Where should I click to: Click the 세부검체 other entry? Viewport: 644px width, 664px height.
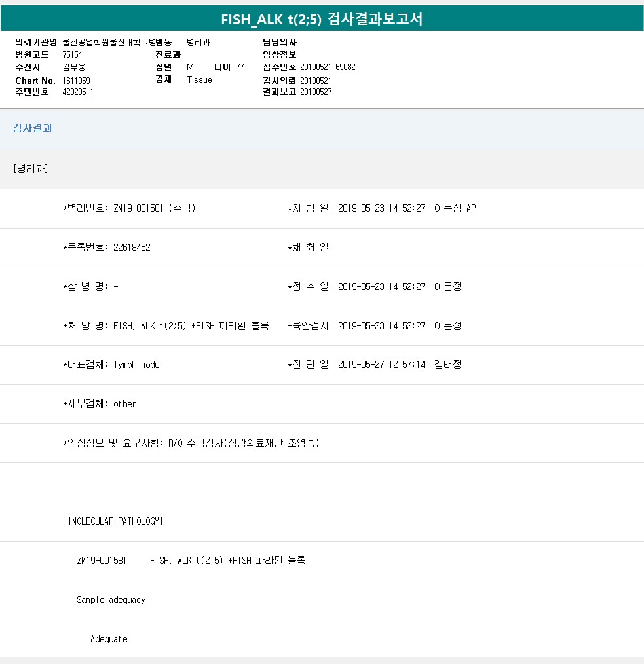click(124, 404)
